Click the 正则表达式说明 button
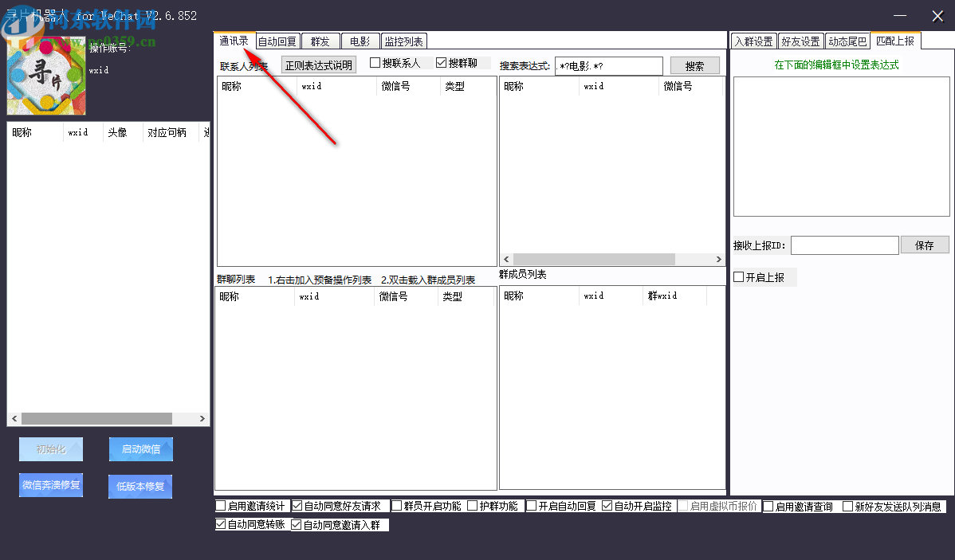The height and width of the screenshot is (560, 955). coord(319,65)
